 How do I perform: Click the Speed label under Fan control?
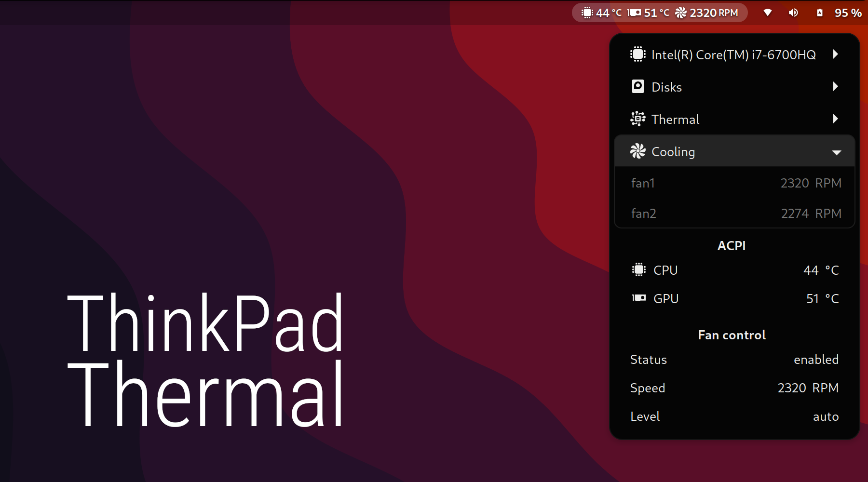click(648, 388)
